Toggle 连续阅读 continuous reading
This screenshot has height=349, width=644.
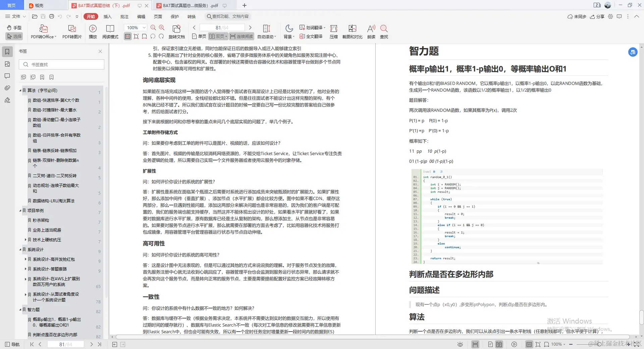tap(241, 36)
